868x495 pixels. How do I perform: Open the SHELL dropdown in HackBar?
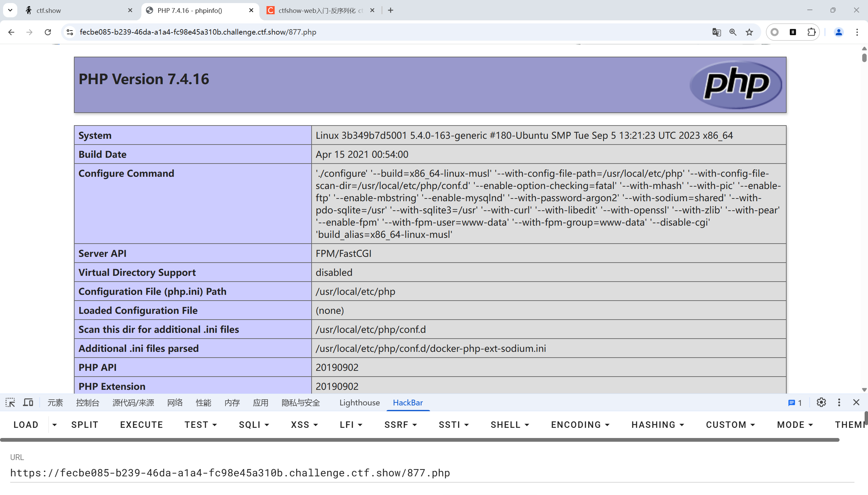pyautogui.click(x=510, y=425)
